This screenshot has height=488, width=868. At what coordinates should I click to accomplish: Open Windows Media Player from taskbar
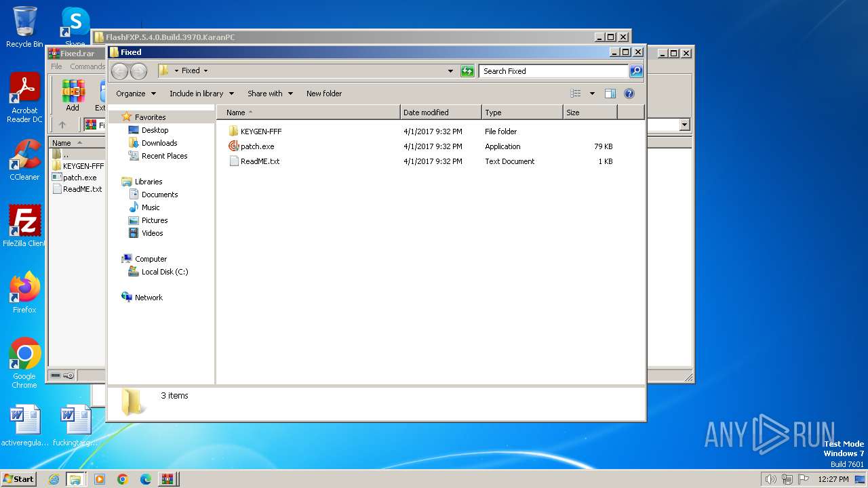click(100, 479)
